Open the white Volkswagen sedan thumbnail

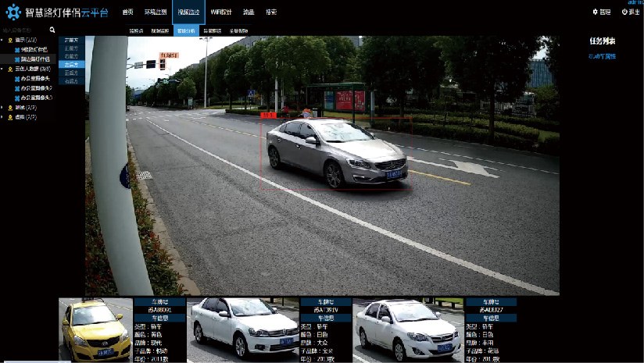tap(244, 329)
